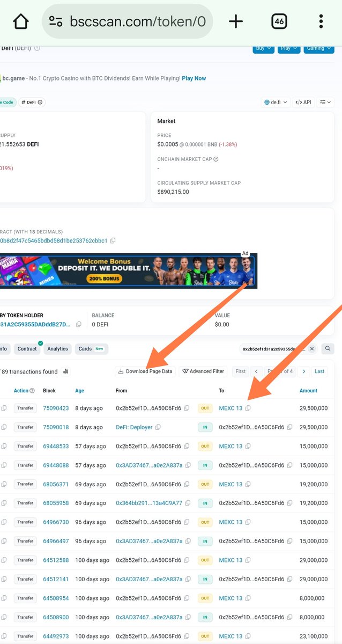The width and height of the screenshot is (342, 644).
Task: Clear the address filter with X
Action: 312,349
